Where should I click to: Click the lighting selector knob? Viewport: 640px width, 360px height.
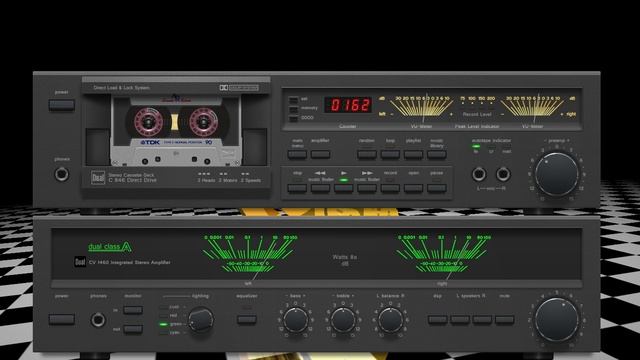pyautogui.click(x=200, y=320)
